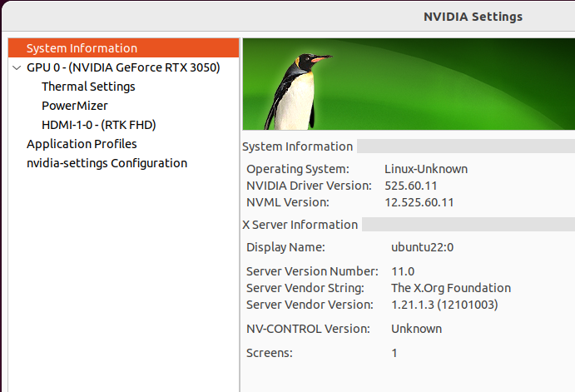
Task: Click The X.Org Foundation vendor string
Action: tap(451, 288)
